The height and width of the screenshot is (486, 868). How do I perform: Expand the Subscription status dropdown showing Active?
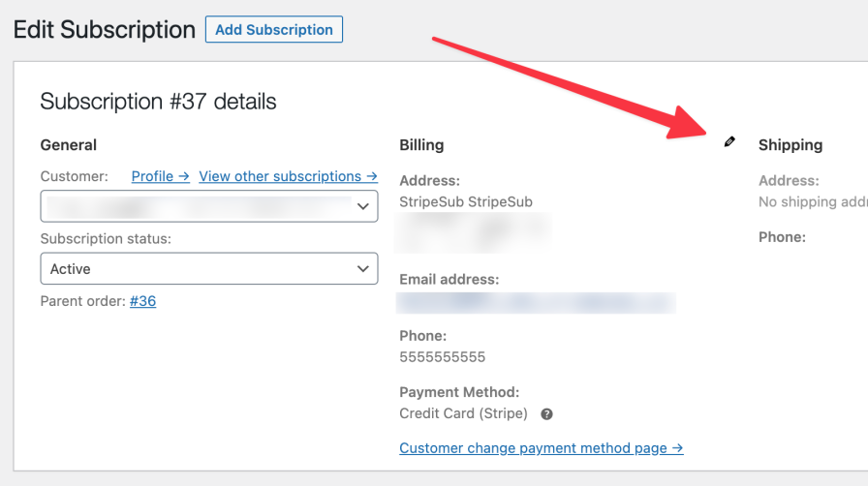209,269
